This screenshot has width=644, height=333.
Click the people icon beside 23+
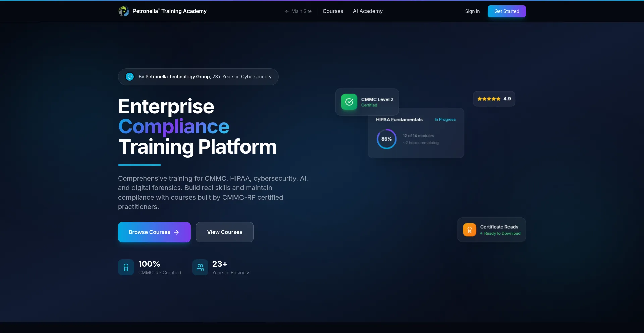pos(200,267)
